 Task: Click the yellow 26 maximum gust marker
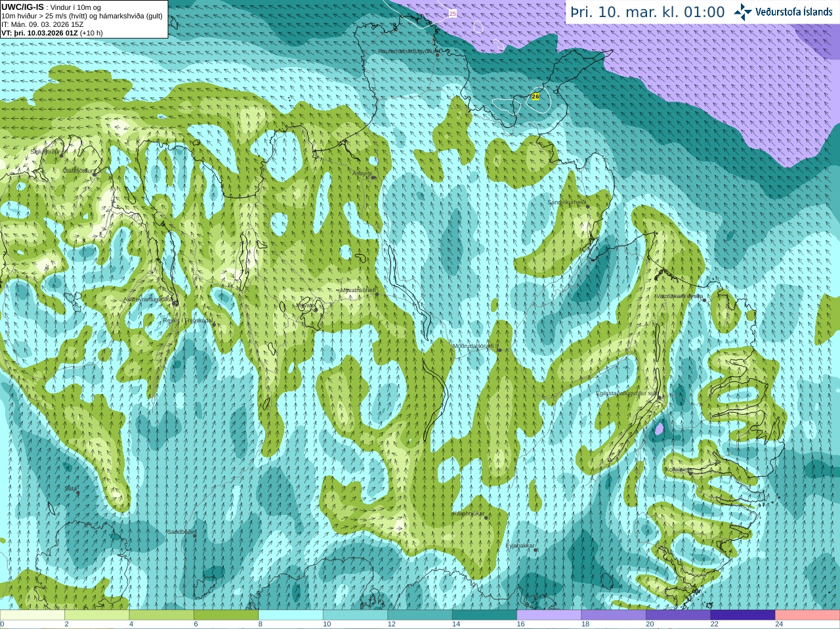coord(535,97)
